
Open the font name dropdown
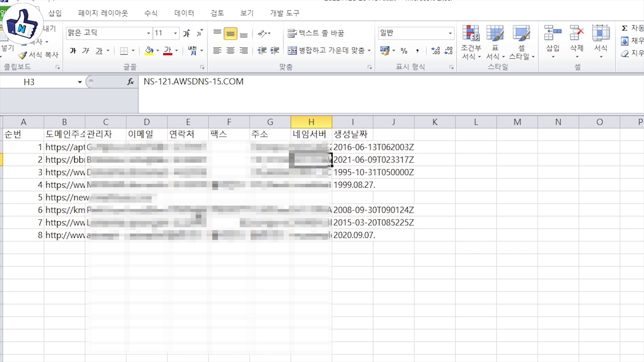[x=148, y=33]
